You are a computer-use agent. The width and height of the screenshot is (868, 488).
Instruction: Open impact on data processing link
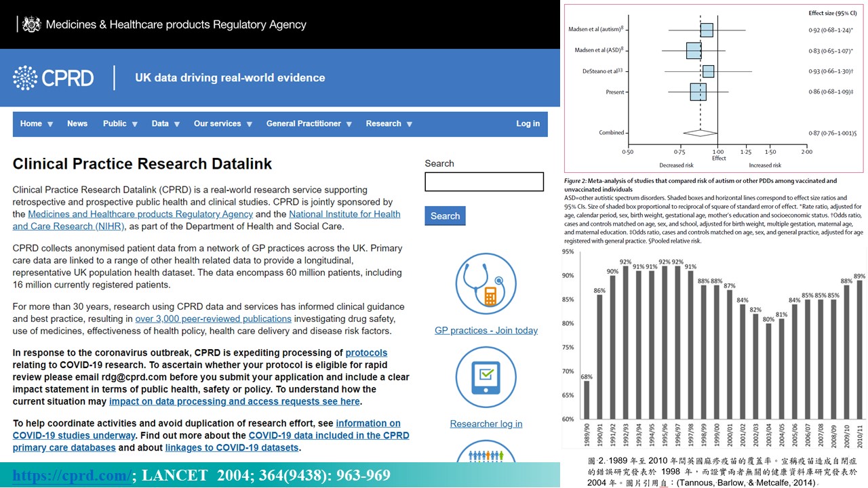[235, 401]
